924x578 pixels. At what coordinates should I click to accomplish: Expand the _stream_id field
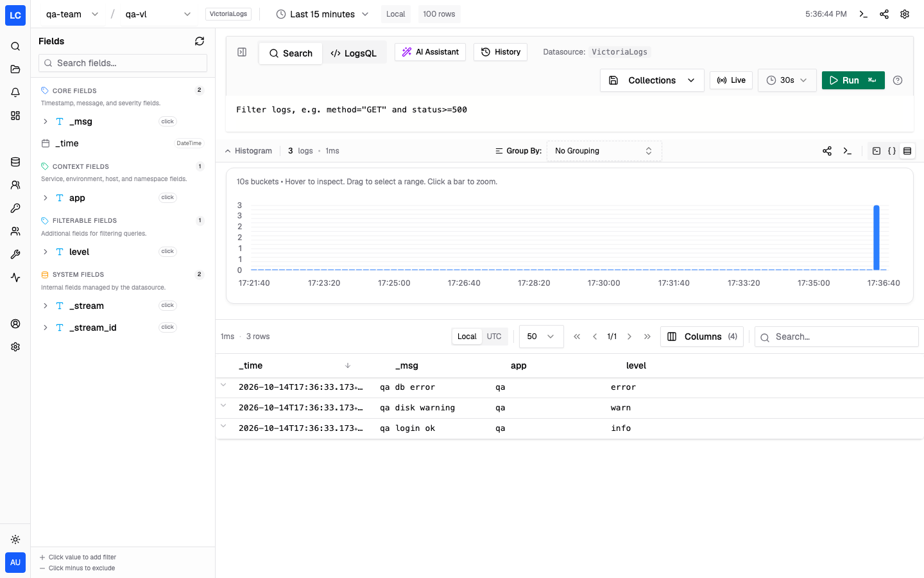click(46, 328)
